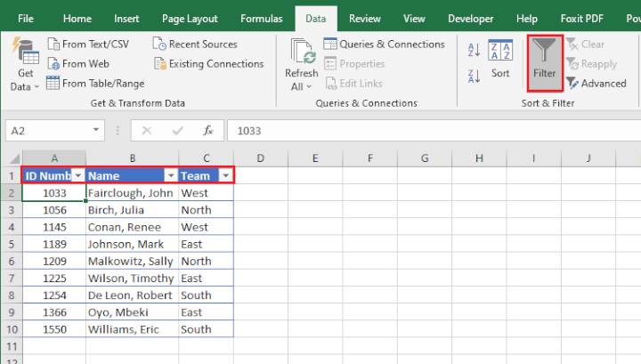The width and height of the screenshot is (641, 364).
Task: Click the Enter checkmark in formula bar
Action: click(178, 131)
